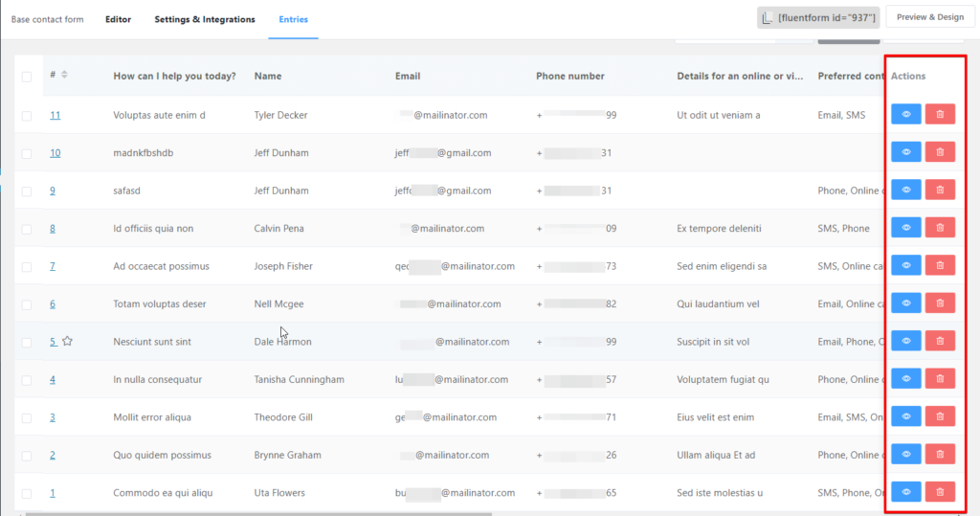Open entry number 6 link

pos(53,304)
